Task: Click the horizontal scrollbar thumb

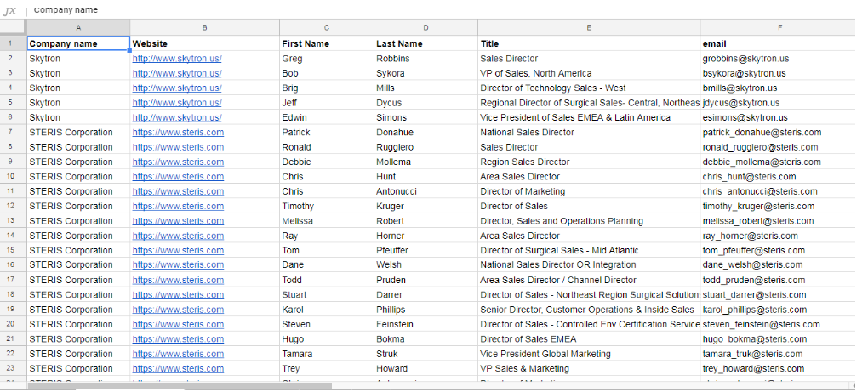Action: (x=180, y=386)
